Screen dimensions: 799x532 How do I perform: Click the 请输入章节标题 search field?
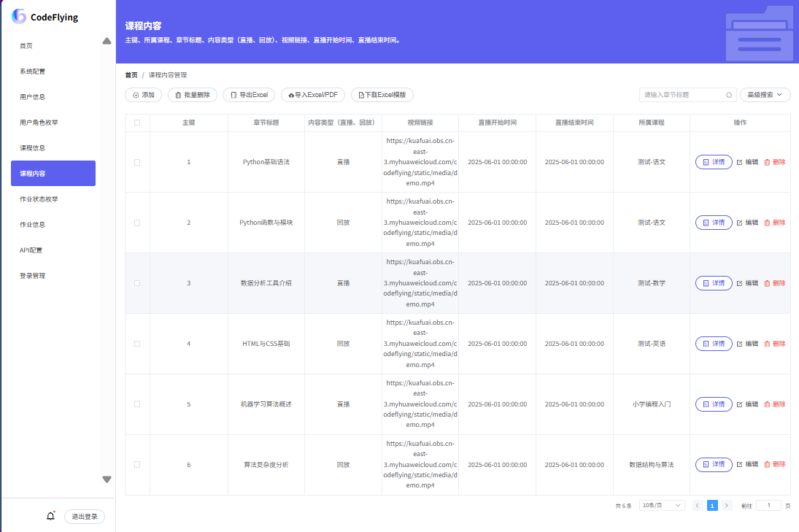coord(682,95)
